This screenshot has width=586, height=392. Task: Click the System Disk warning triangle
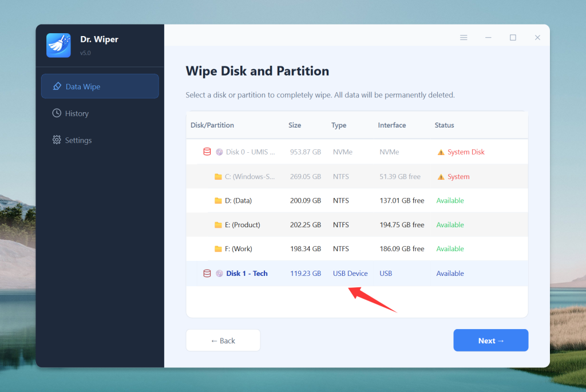(x=441, y=152)
